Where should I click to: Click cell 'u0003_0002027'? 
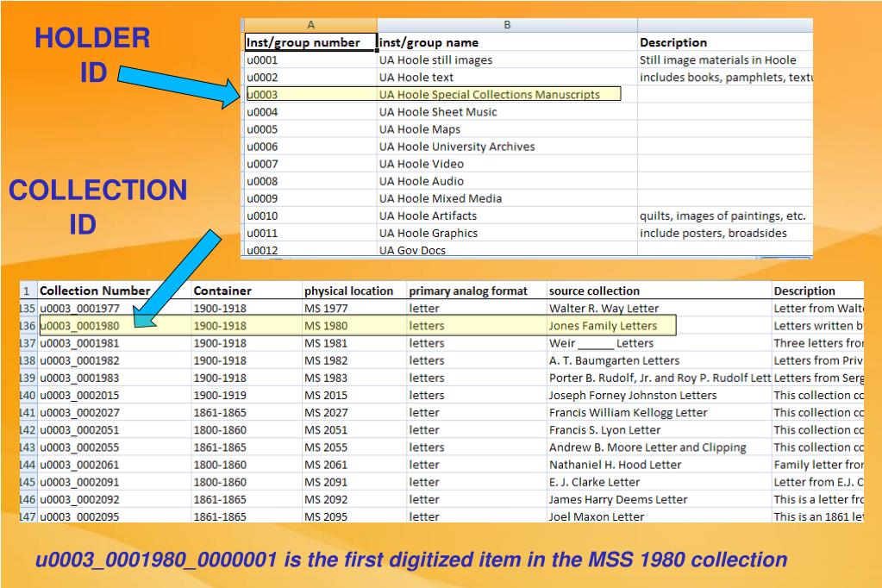pyautogui.click(x=114, y=412)
